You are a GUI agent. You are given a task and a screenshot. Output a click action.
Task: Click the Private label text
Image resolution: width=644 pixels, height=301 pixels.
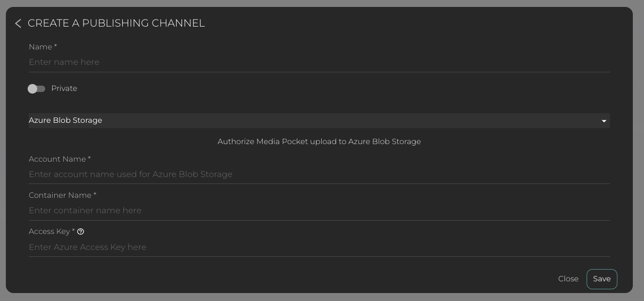(64, 89)
